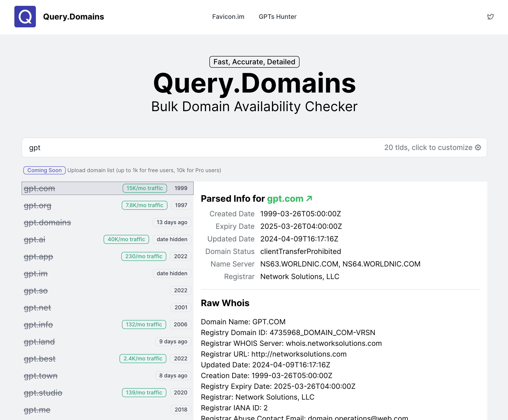
Task: Toggle the Coming Soon upload feature
Action: pyautogui.click(x=43, y=170)
